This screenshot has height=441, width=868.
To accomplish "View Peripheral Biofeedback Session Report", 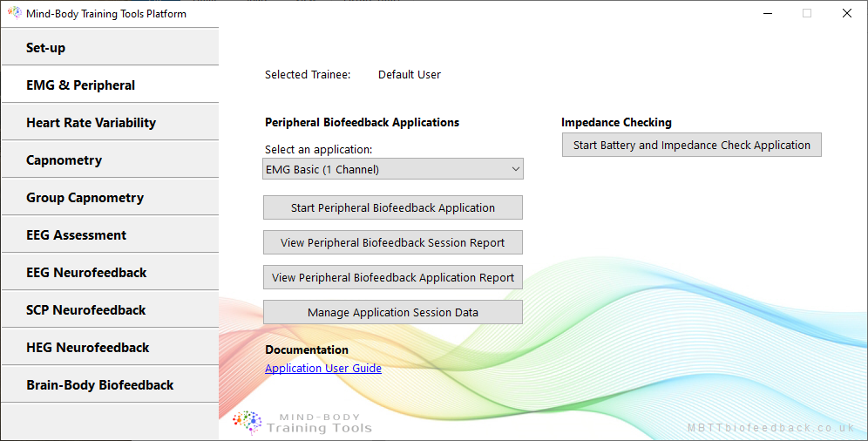I will 392,242.
